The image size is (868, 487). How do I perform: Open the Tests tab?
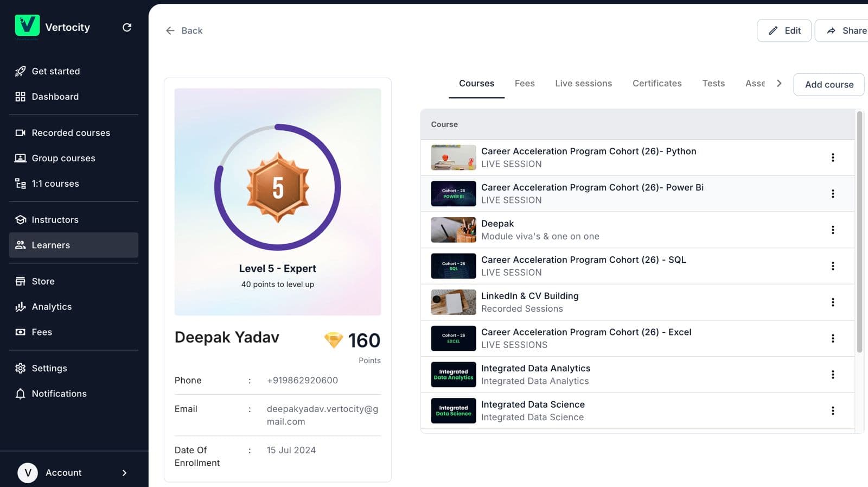click(713, 83)
